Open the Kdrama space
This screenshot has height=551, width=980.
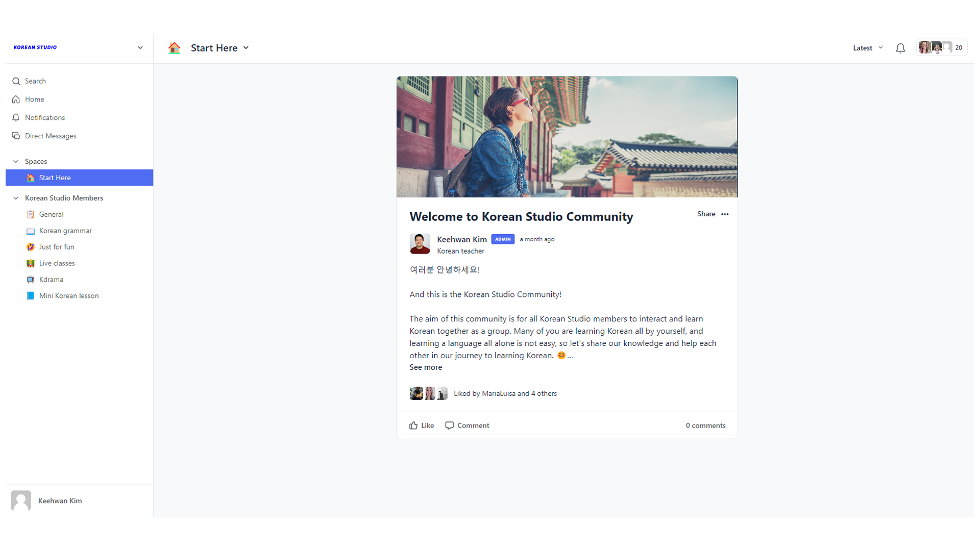pyautogui.click(x=79, y=280)
